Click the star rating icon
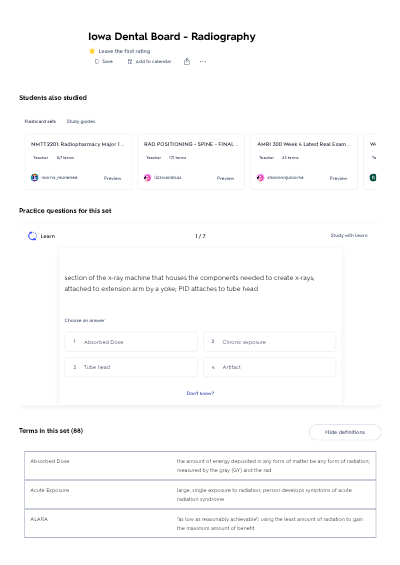Viewport: 400px width, 565px height. pyautogui.click(x=92, y=51)
